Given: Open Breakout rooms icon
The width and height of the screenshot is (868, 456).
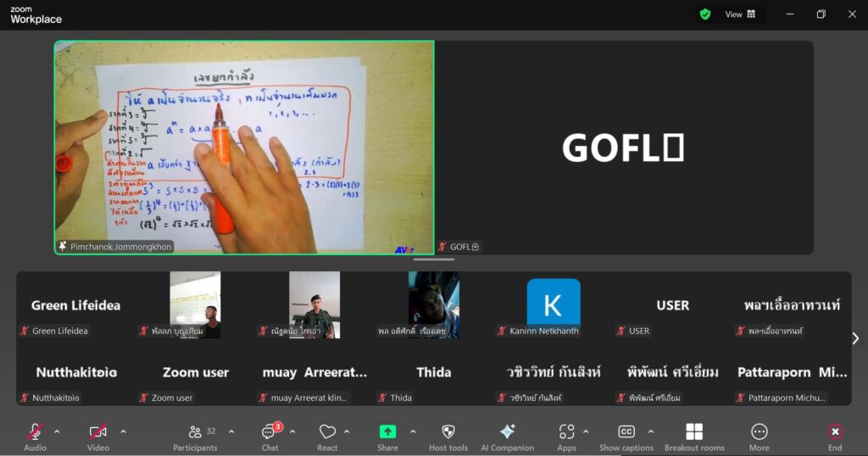Looking at the screenshot, I should click(694, 431).
